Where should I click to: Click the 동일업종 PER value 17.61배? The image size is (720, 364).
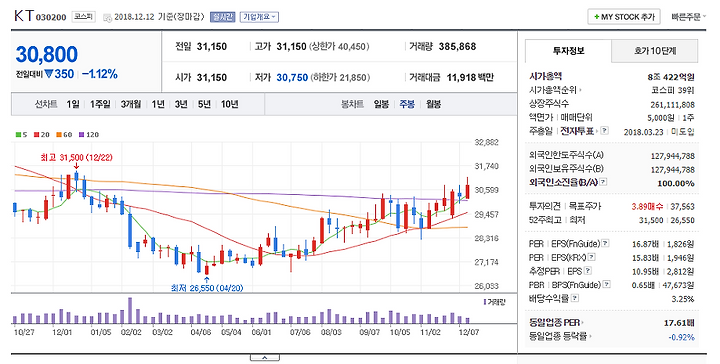coord(679,323)
